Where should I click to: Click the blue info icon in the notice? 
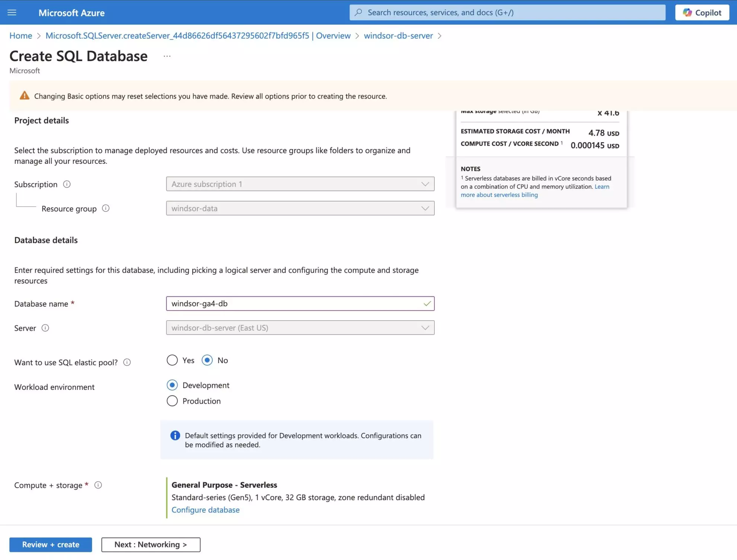point(175,436)
